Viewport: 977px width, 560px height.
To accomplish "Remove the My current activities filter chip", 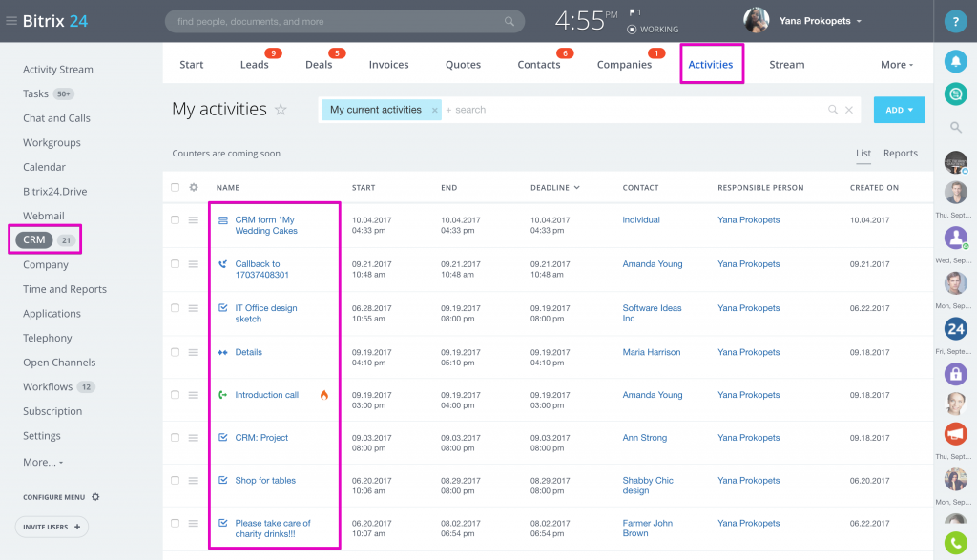I will coord(434,111).
